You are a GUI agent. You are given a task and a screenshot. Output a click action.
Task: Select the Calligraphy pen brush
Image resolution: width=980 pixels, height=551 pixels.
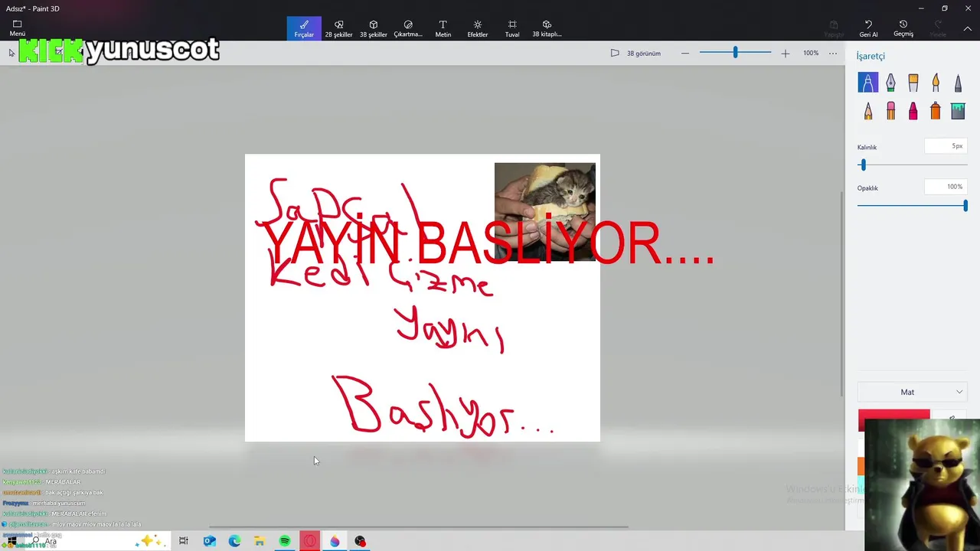[890, 82]
